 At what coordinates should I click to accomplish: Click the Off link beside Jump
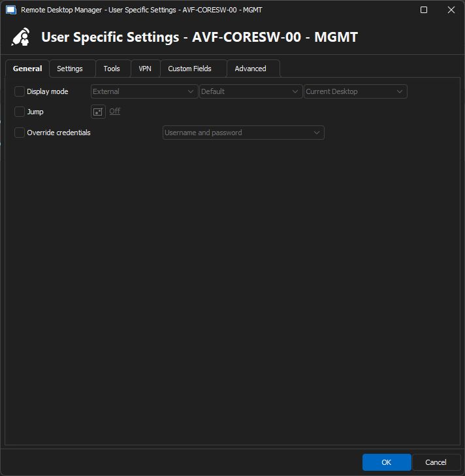pos(115,111)
